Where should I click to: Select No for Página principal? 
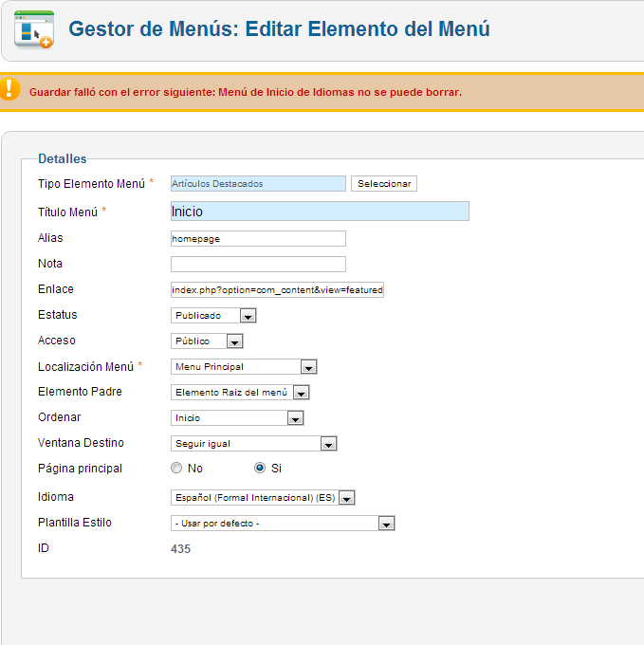176,468
